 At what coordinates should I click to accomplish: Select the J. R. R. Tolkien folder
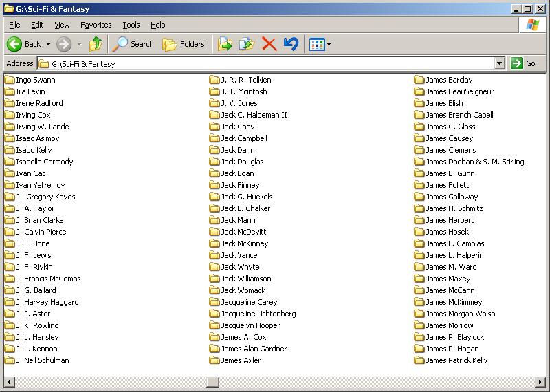pos(245,80)
